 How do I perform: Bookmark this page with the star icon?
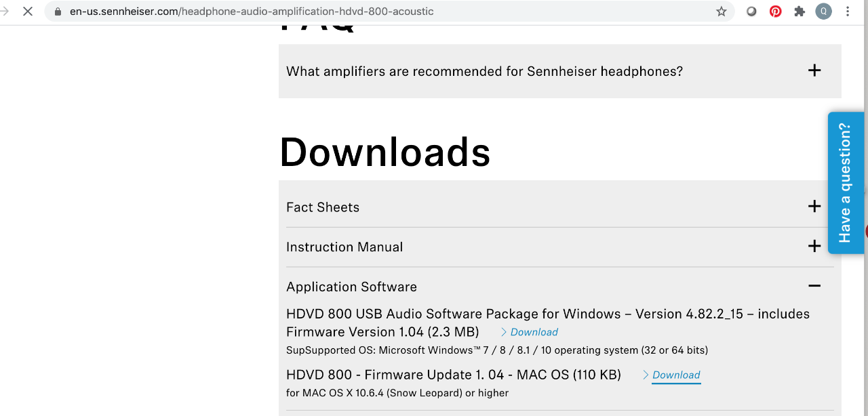[722, 12]
